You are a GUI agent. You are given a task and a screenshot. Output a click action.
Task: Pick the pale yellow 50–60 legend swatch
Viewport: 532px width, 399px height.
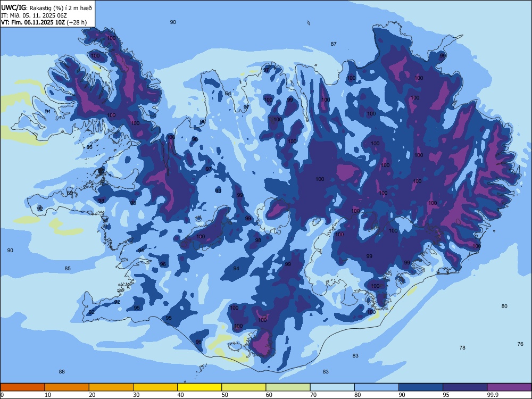[x=244, y=387]
